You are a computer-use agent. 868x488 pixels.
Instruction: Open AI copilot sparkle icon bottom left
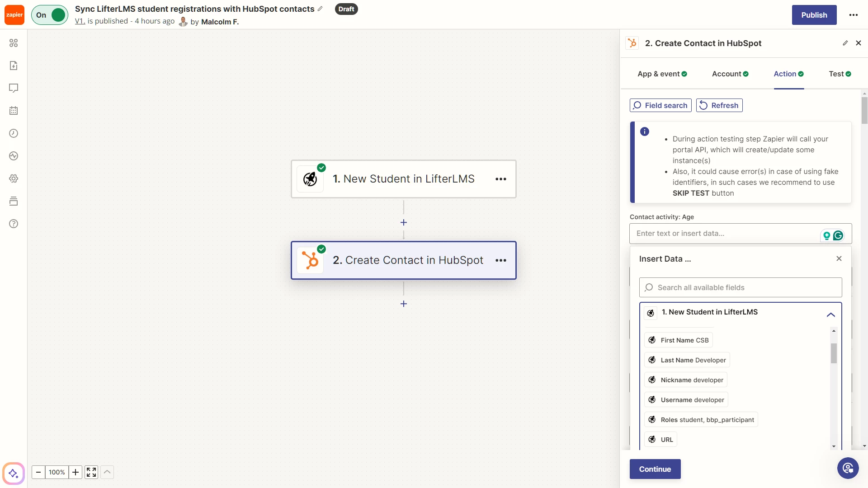(13, 473)
